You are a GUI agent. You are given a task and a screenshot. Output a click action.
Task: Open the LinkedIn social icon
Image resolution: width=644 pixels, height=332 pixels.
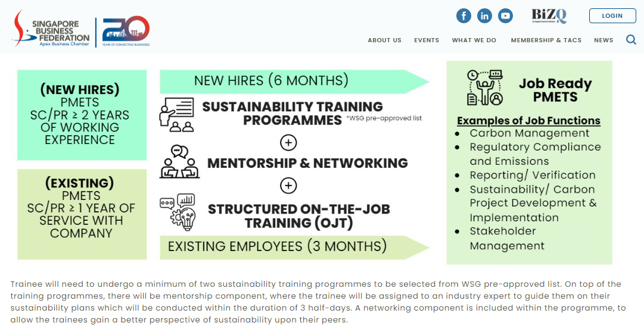tap(484, 16)
